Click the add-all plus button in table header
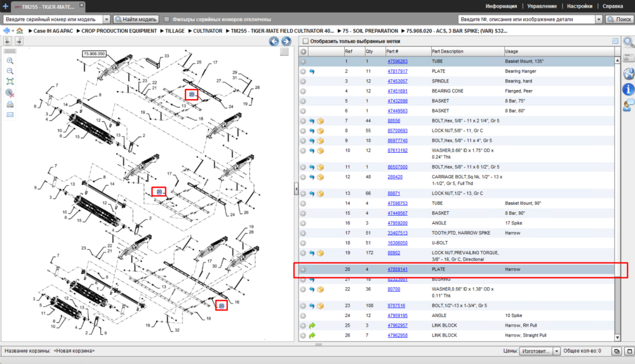Image resolution: width=635 pixels, height=364 pixels. (x=304, y=51)
